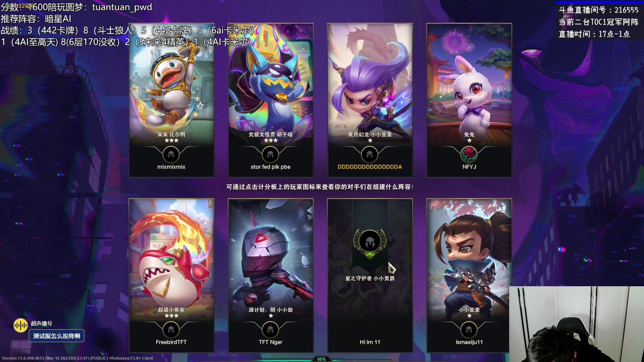
Task: Click the NFYJ player name
Action: point(469,167)
